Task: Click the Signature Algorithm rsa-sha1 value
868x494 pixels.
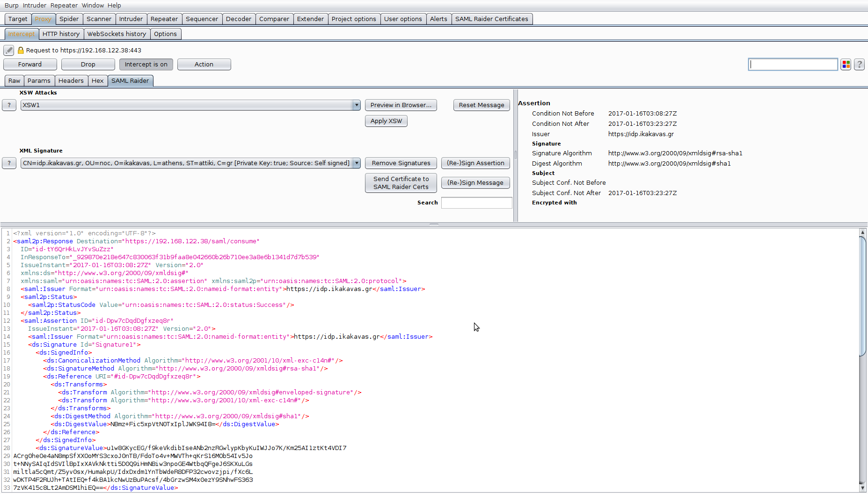Action: coord(675,153)
